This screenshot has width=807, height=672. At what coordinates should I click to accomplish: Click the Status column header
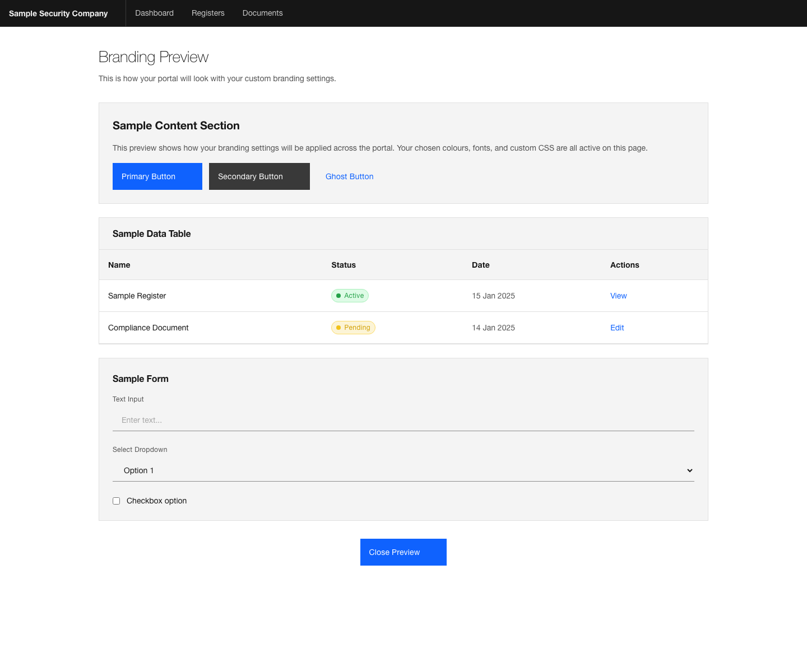pos(343,265)
